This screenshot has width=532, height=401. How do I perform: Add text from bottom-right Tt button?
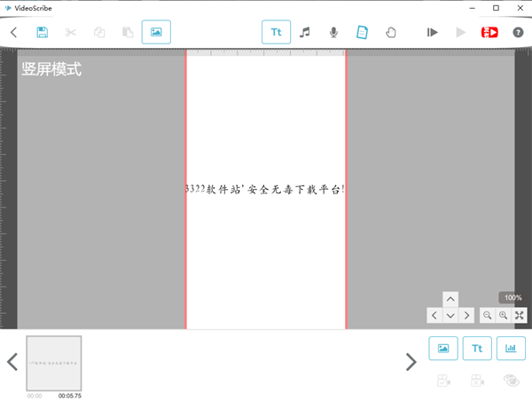[477, 348]
